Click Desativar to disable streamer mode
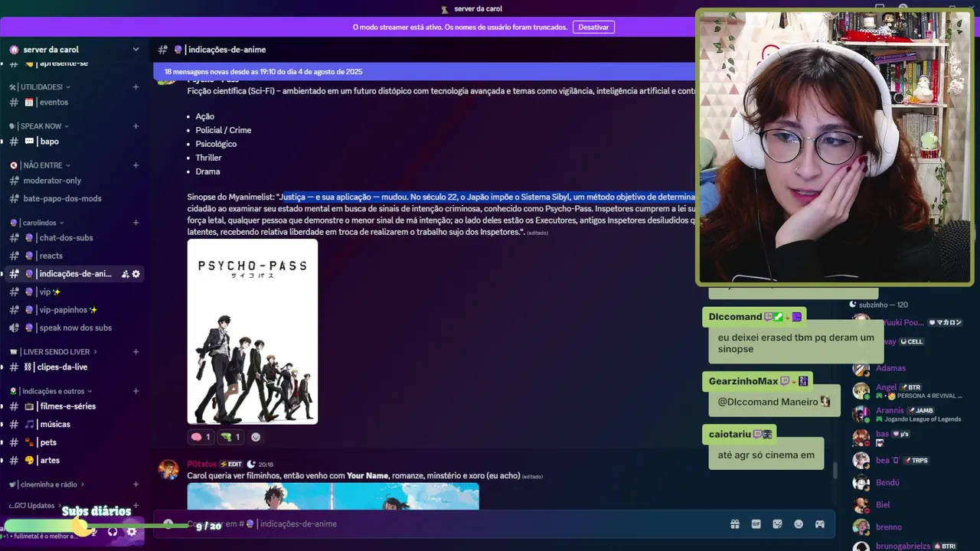This screenshot has width=980, height=551. pyautogui.click(x=593, y=27)
